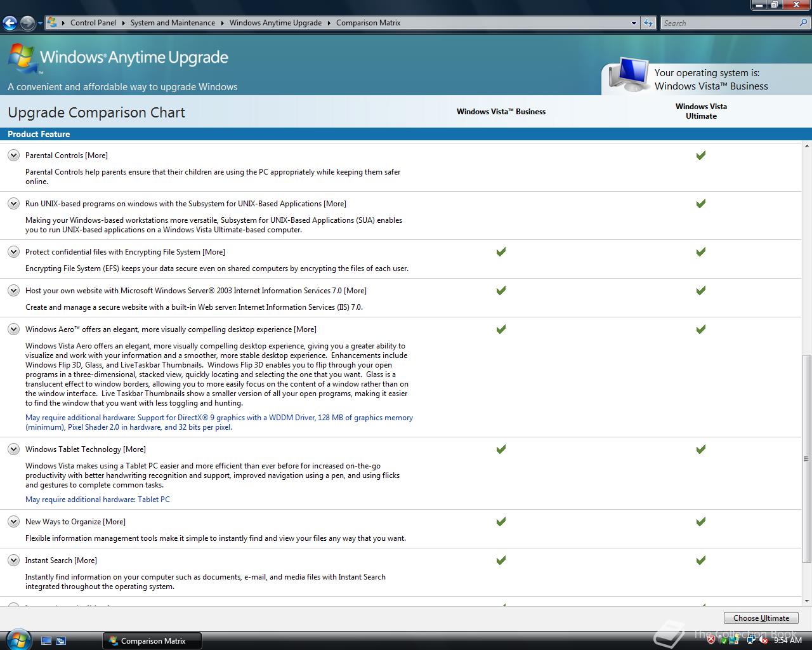Collapse the Host your own website row
This screenshot has width=812, height=650.
[x=13, y=290]
